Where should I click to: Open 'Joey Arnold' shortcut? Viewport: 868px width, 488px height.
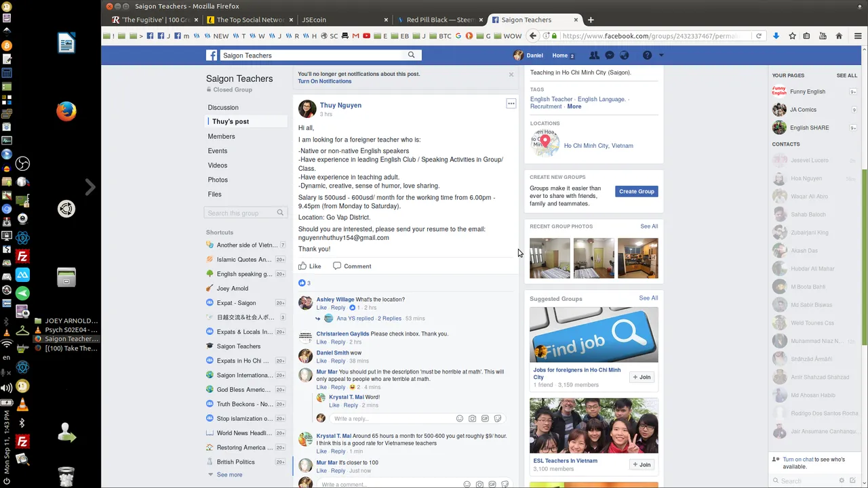click(x=232, y=289)
